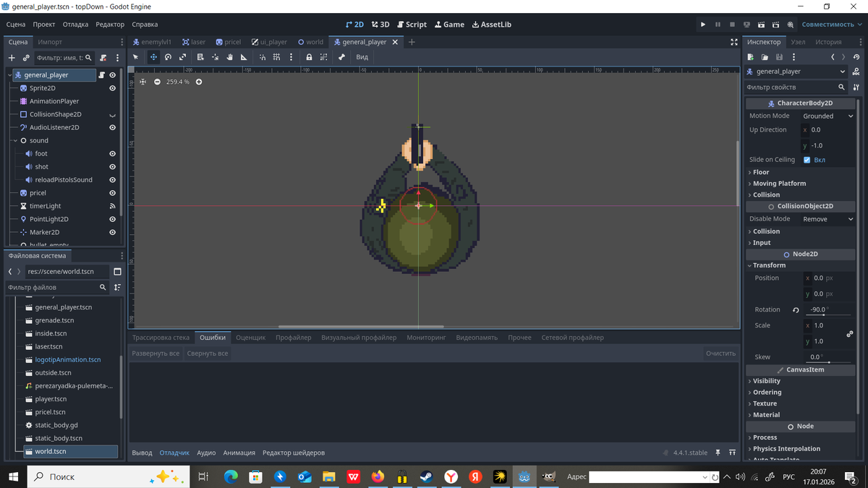The width and height of the screenshot is (868, 488).
Task: Create new resource icon in Inspector
Action: 750,57
